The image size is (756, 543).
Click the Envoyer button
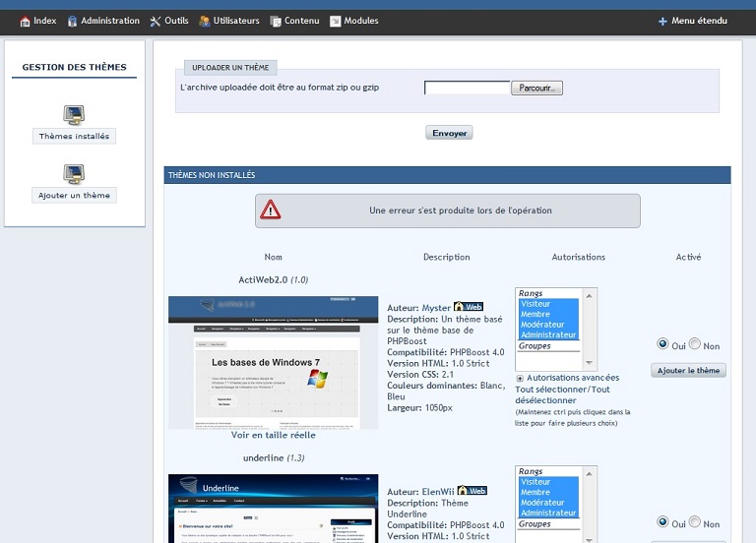(449, 133)
